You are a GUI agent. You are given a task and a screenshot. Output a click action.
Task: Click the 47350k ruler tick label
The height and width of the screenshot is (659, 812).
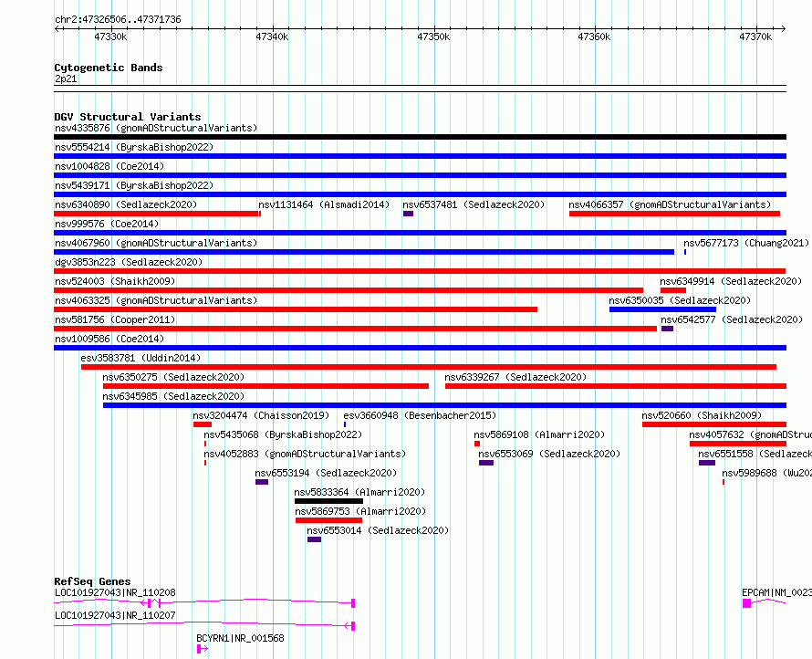pyautogui.click(x=433, y=37)
